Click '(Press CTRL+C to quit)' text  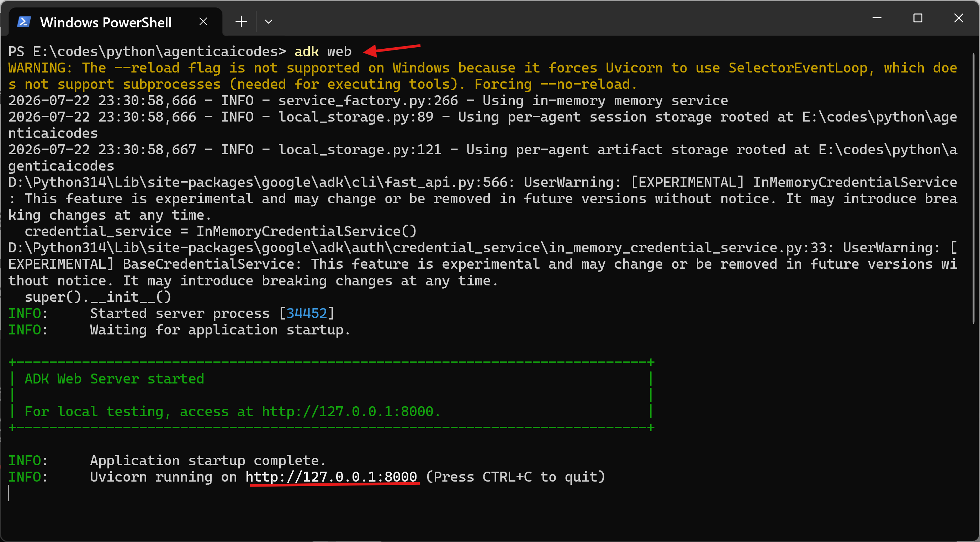pos(515,477)
